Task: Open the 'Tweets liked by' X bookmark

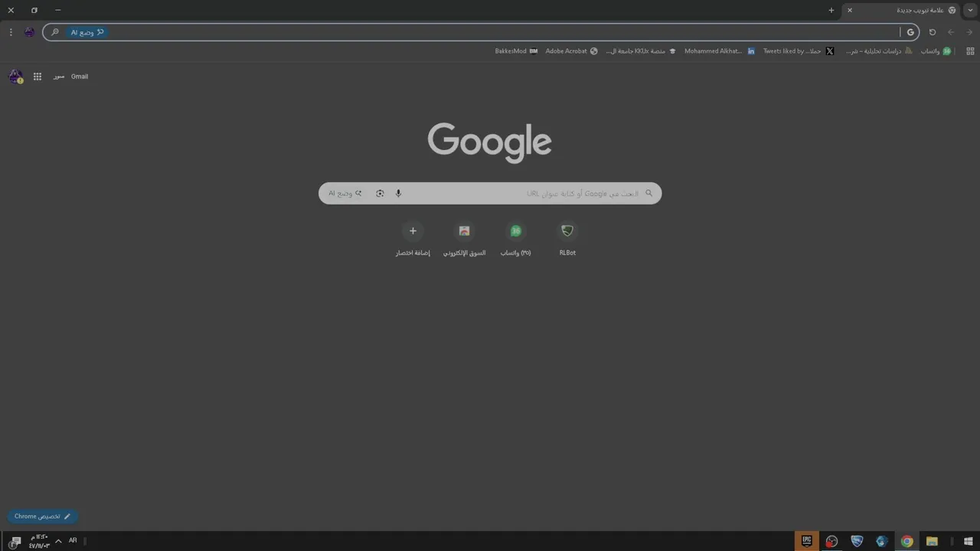Action: pos(799,51)
